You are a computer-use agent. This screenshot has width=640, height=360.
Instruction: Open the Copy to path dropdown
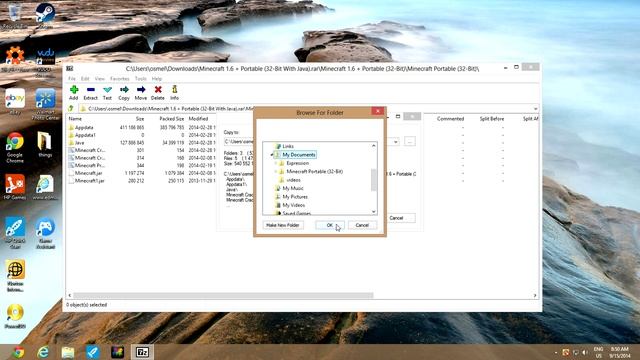point(396,142)
